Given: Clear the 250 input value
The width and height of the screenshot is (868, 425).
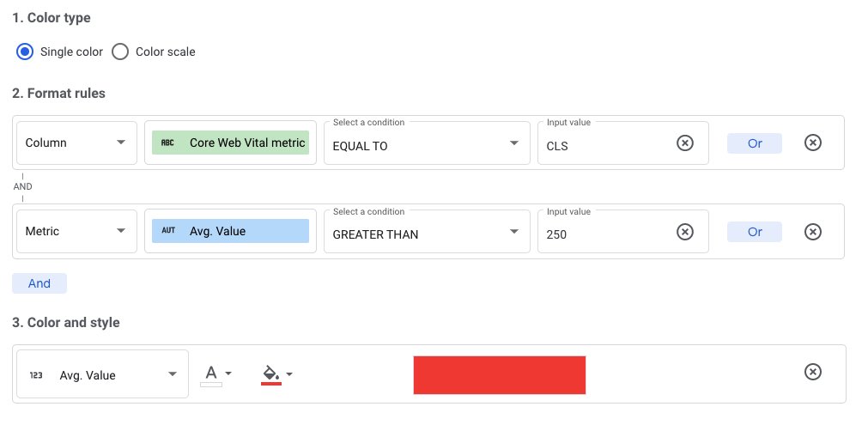Looking at the screenshot, I should click(x=684, y=232).
